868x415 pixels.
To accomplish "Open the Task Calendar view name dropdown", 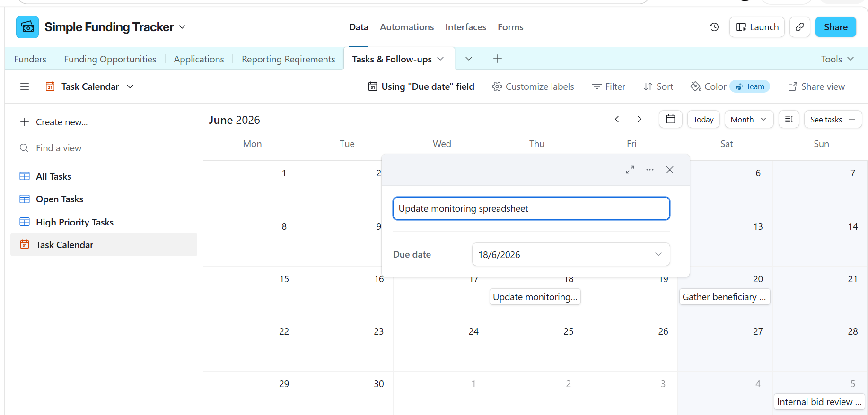I will click(130, 86).
